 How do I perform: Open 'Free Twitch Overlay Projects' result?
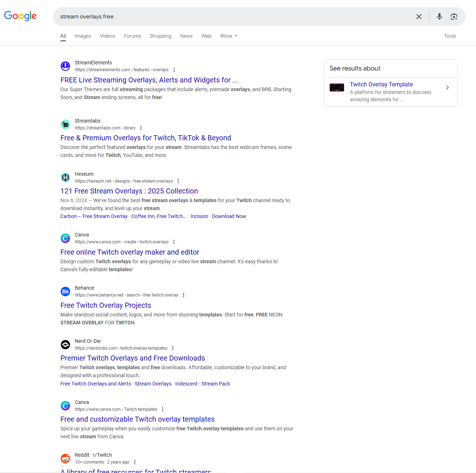[106, 305]
